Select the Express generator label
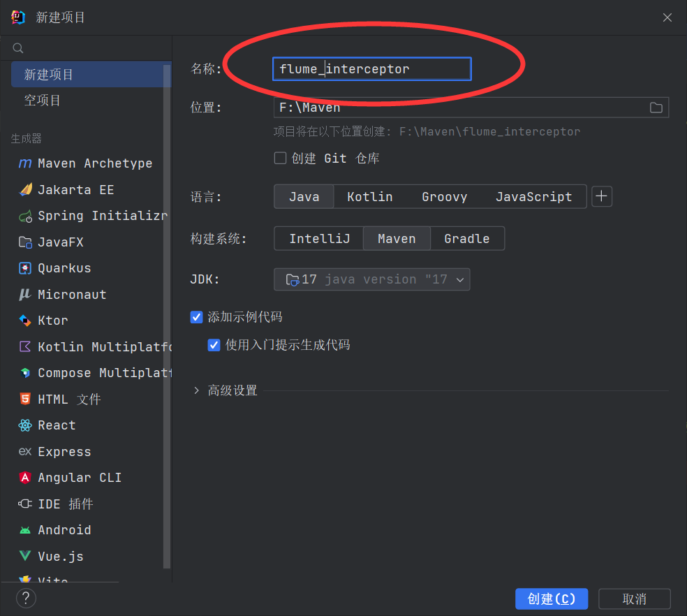The image size is (687, 616). tap(64, 452)
